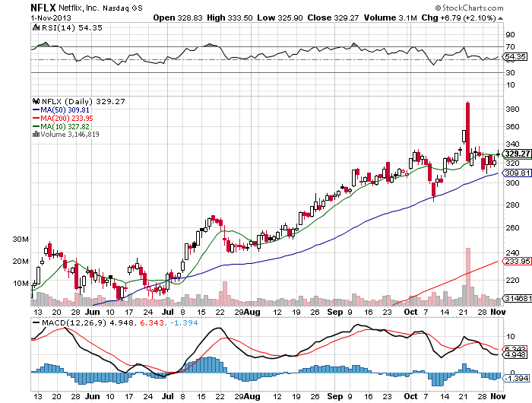Click the Nov label on price chart axis
Image resolution: width=532 pixels, height=403 pixels.
coord(498,312)
